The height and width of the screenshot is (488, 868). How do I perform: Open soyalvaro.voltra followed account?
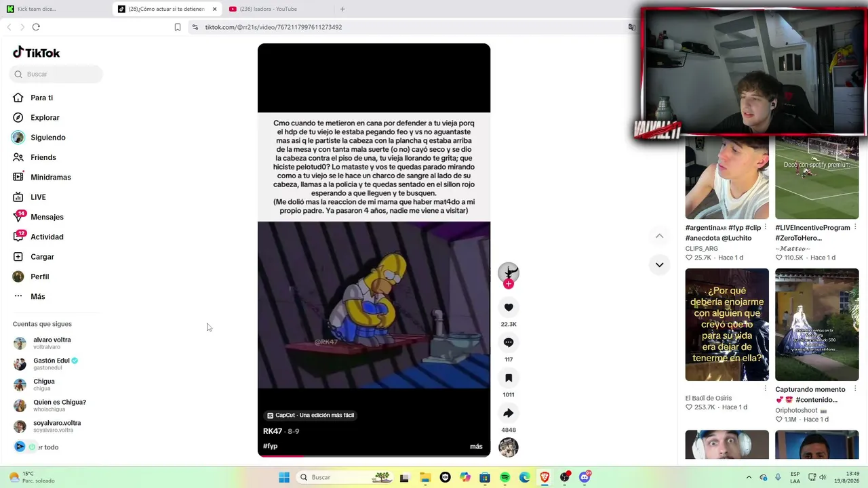[x=56, y=426]
